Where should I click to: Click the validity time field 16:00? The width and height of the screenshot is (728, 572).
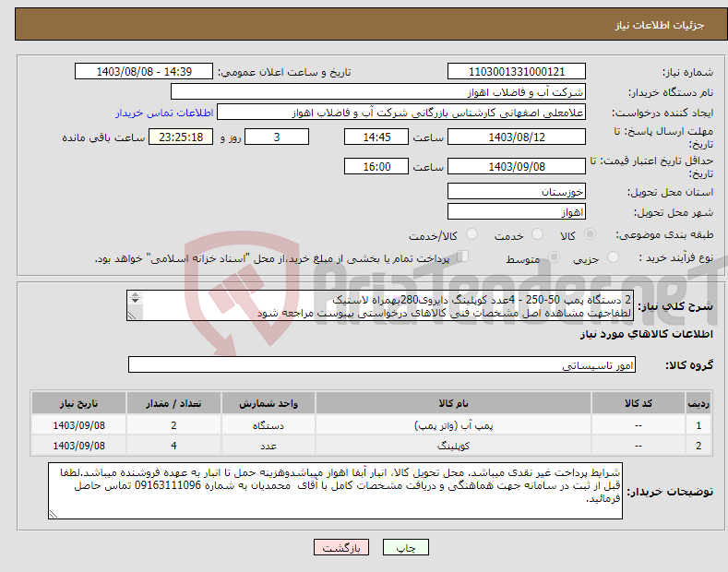tap(376, 166)
